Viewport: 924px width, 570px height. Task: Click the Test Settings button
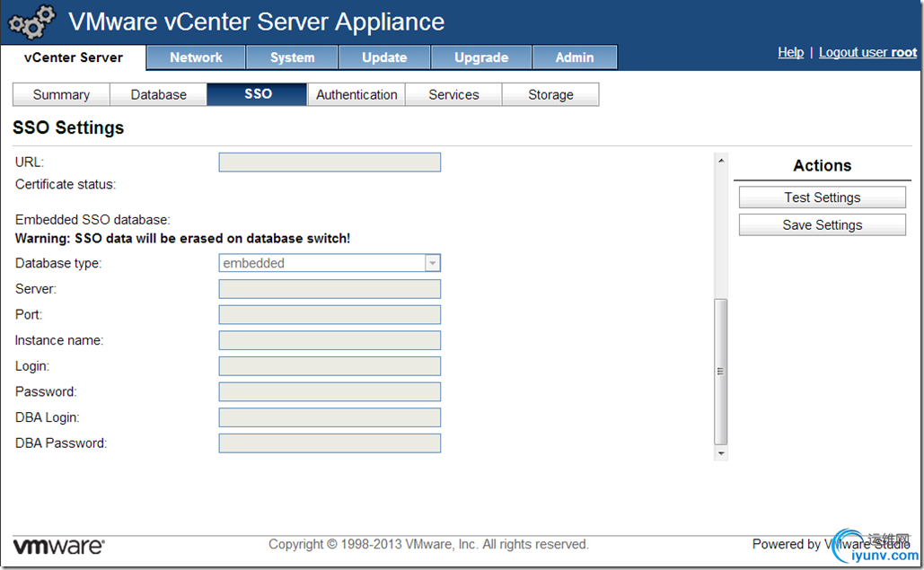pyautogui.click(x=822, y=197)
